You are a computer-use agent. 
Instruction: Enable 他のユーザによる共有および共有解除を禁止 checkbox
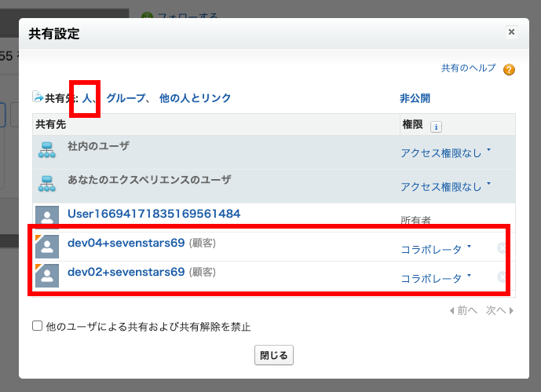(x=38, y=326)
